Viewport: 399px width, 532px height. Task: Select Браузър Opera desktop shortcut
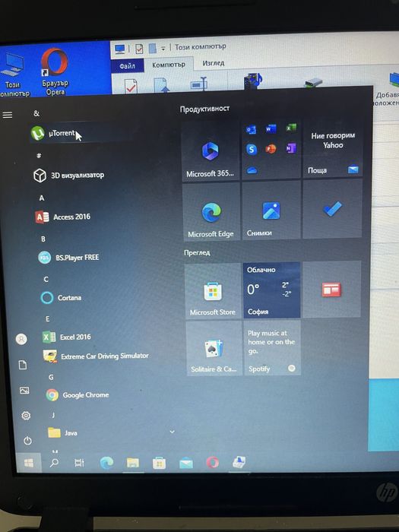coord(55,72)
